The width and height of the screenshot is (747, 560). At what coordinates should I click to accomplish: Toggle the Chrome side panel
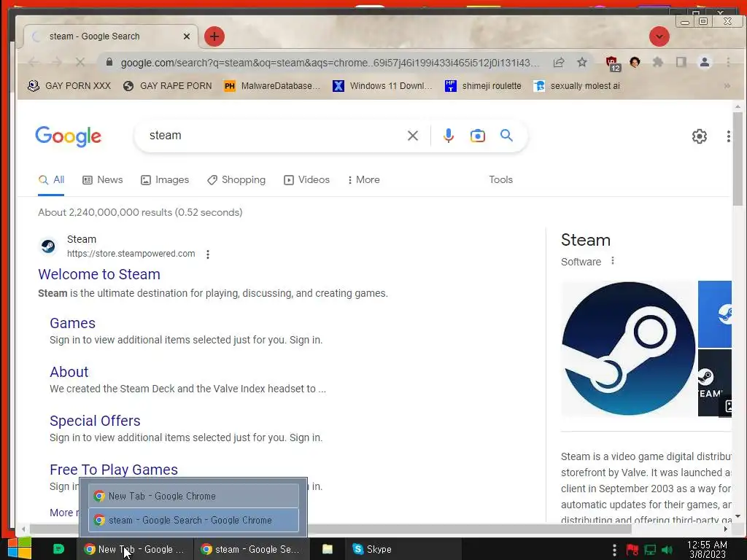[x=681, y=63]
